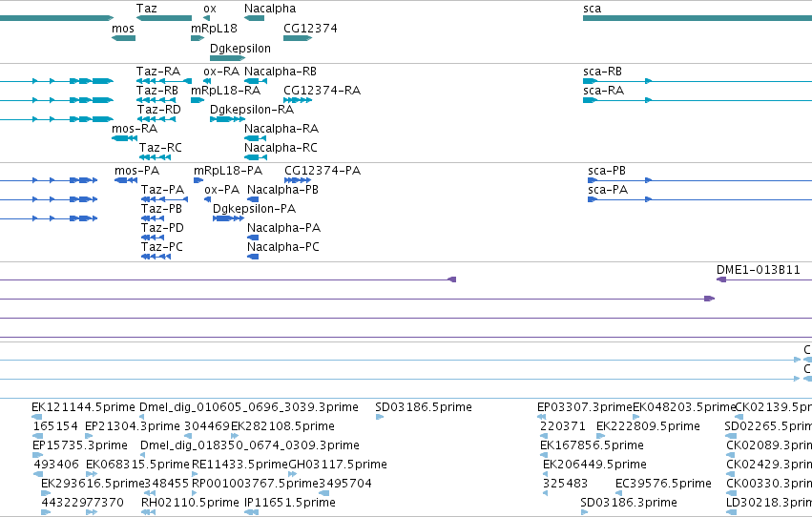Select the ox gene feature
812x517 pixels.
pos(207,18)
